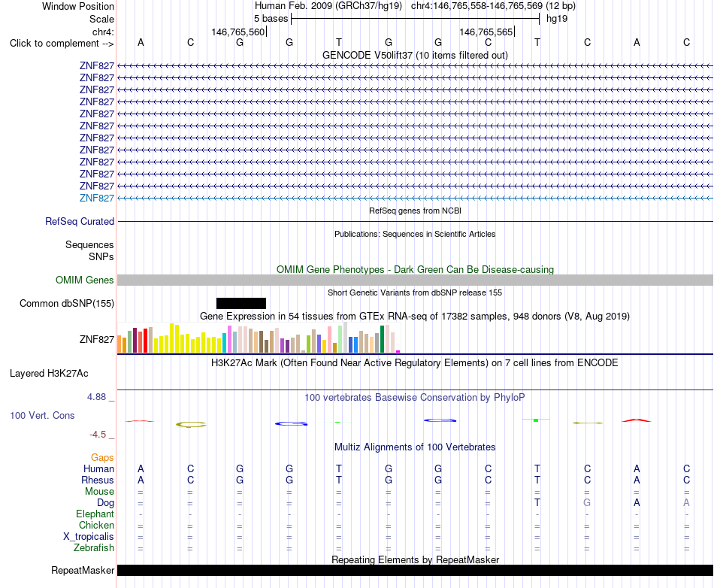
Task: Click the 'RefSeq genes from NCBI' title
Action: coord(415,211)
